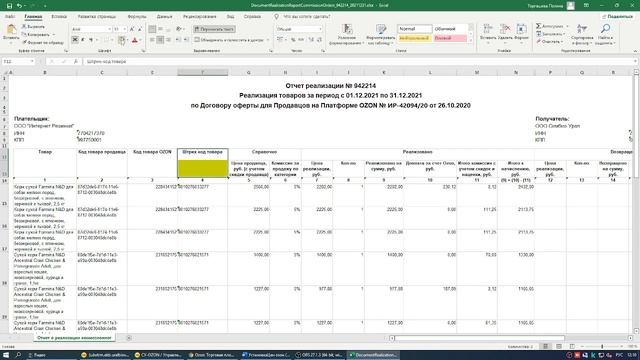
Task: Click the AutoSum sigma icon
Action: pyautogui.click(x=538, y=26)
